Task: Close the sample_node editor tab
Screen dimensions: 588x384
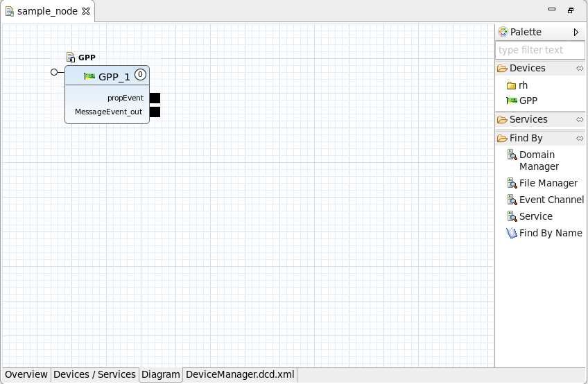Action: pyautogui.click(x=86, y=11)
